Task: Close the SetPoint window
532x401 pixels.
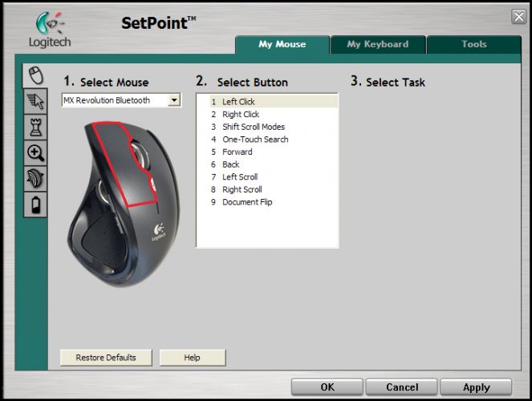Action: [x=519, y=17]
